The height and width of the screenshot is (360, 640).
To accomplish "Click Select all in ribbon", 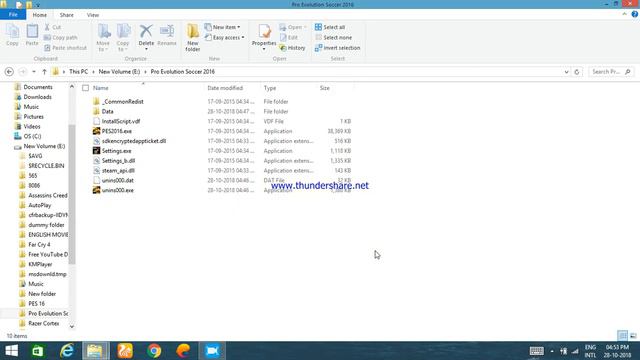I will coord(330,27).
